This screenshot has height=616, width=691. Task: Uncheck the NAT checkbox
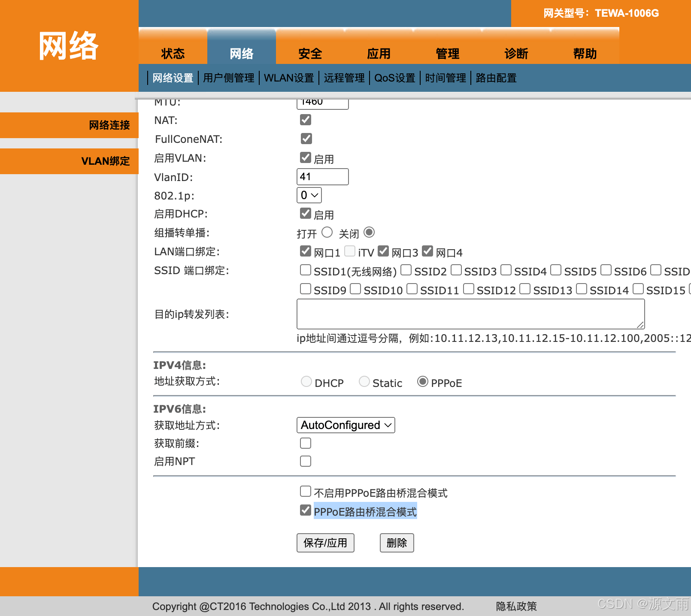click(x=306, y=120)
